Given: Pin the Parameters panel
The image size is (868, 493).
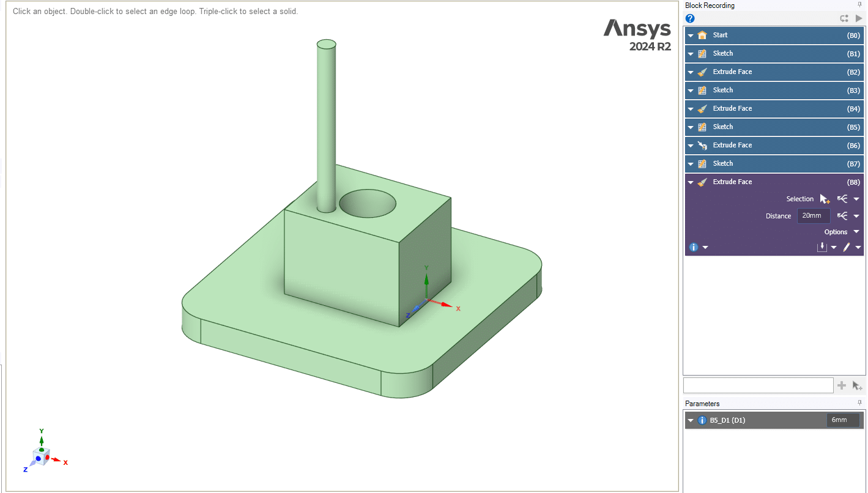Looking at the screenshot, I should tap(859, 403).
